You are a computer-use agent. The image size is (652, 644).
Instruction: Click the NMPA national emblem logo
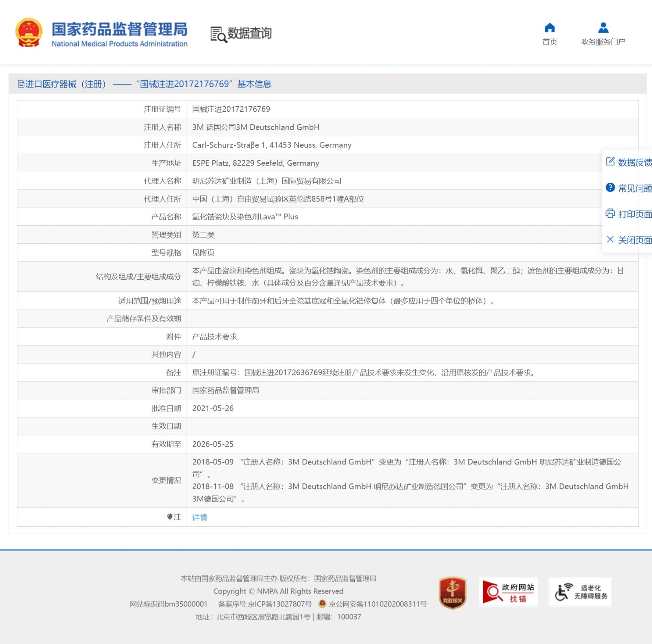pos(29,33)
